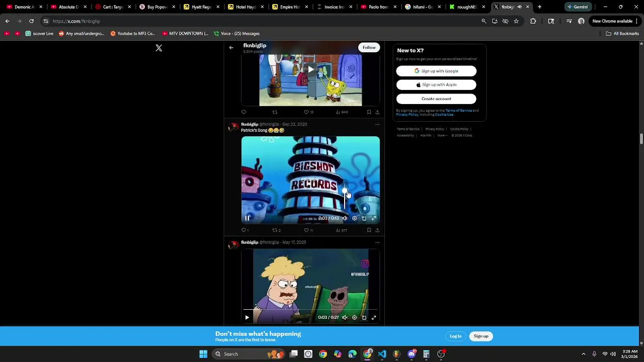Switch to the Invoice browser tab
Viewport: 644px width, 362px height.
334,7
